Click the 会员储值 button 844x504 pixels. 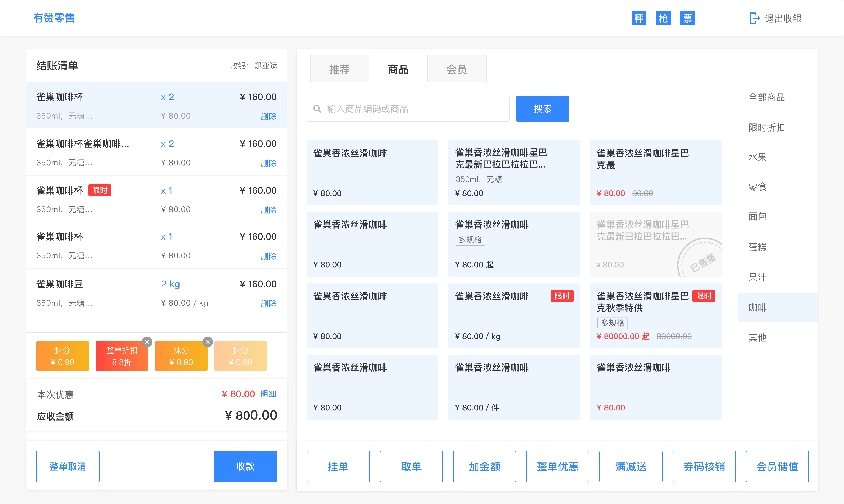tap(777, 466)
